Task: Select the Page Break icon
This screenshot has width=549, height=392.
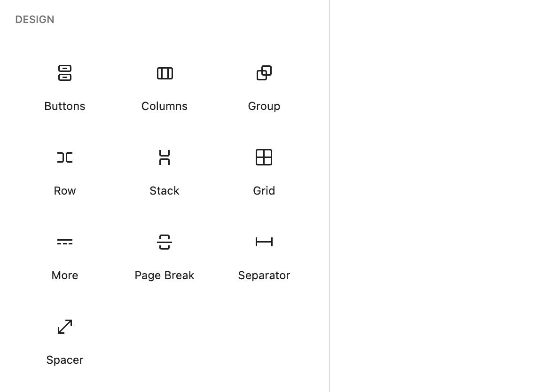Action: point(165,242)
